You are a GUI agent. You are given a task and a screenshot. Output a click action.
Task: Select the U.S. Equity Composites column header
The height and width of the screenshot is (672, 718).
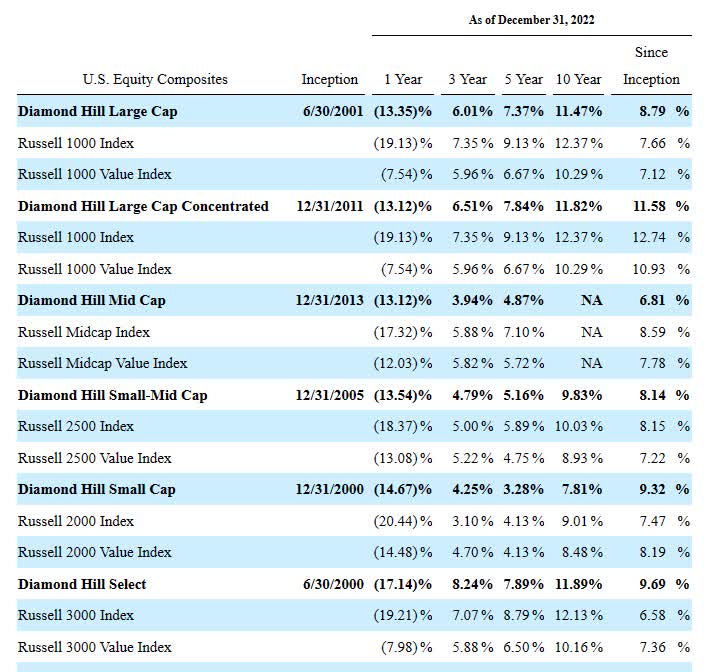click(x=155, y=79)
